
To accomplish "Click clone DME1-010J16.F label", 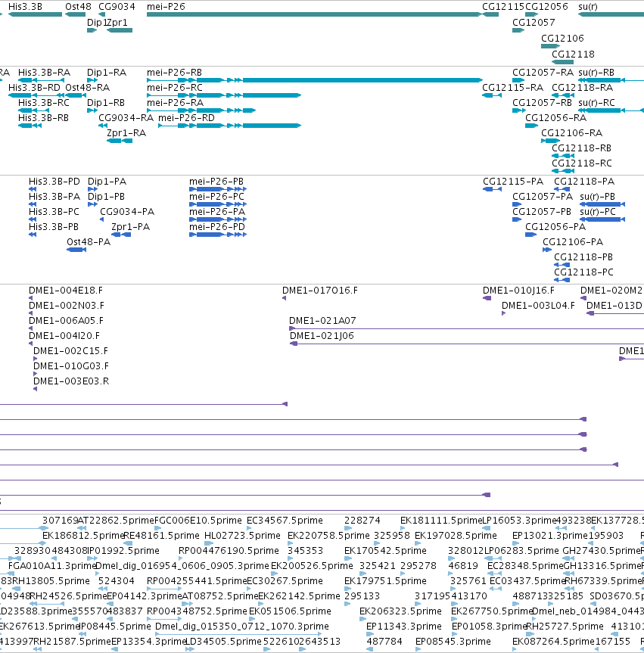I will coord(518,291).
